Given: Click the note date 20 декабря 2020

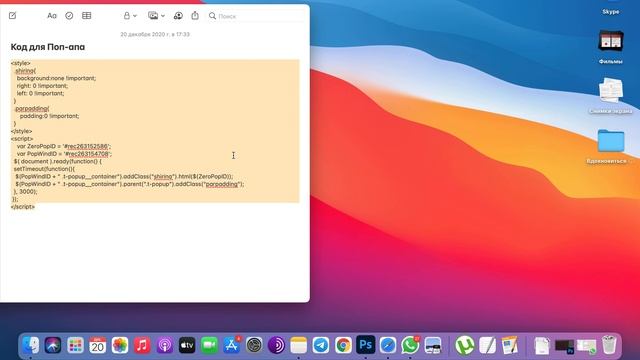Looking at the screenshot, I should pyautogui.click(x=155, y=34).
